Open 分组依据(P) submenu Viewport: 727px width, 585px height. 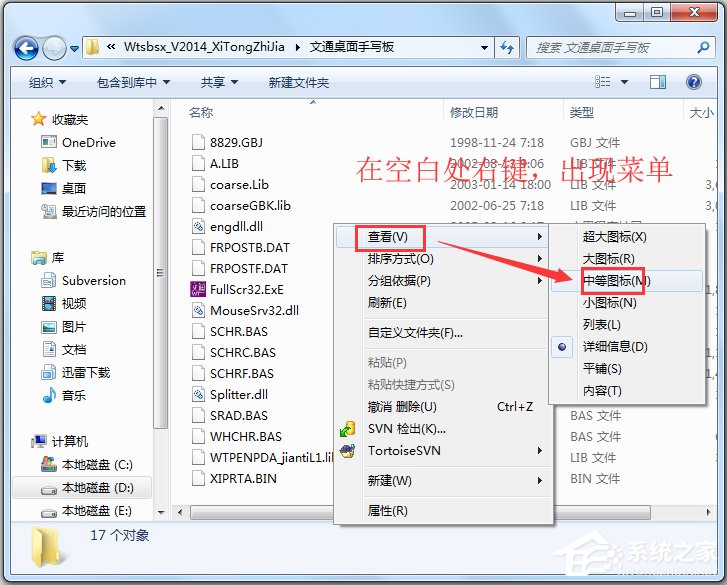point(442,280)
